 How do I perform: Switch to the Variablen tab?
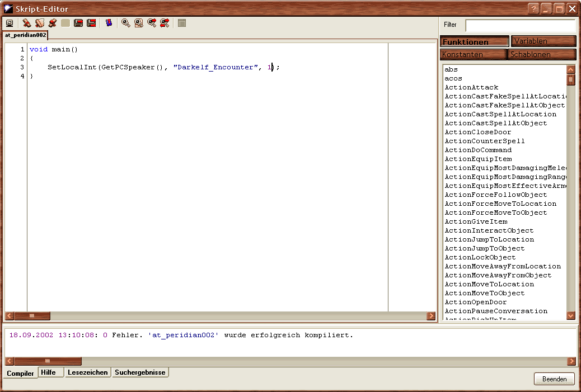(x=543, y=41)
